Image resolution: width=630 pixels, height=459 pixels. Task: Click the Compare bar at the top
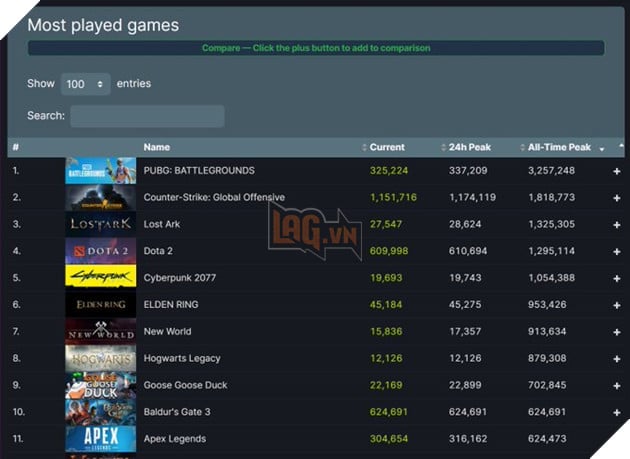point(316,48)
